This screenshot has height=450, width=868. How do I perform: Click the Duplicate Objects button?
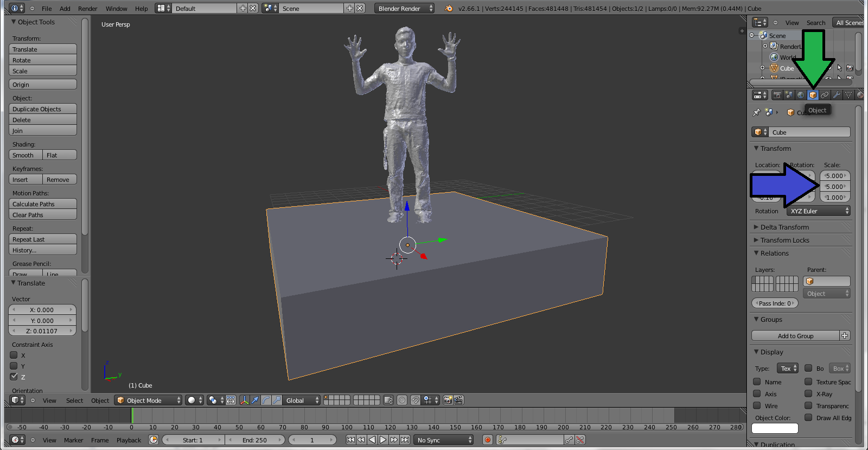tap(43, 109)
